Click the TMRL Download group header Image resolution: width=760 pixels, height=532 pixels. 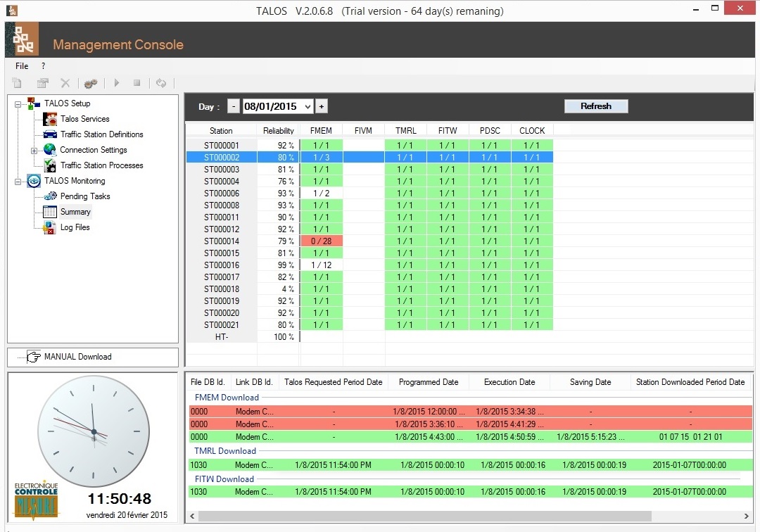click(x=225, y=450)
